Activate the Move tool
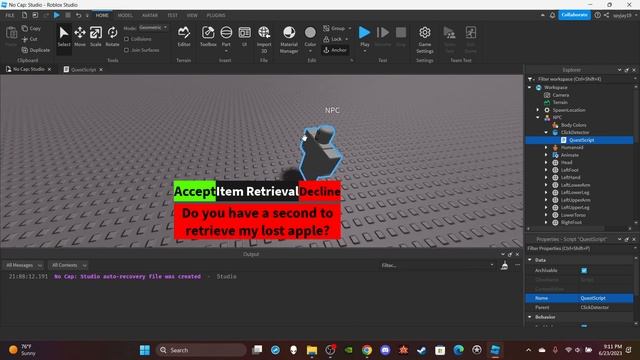 [80, 36]
